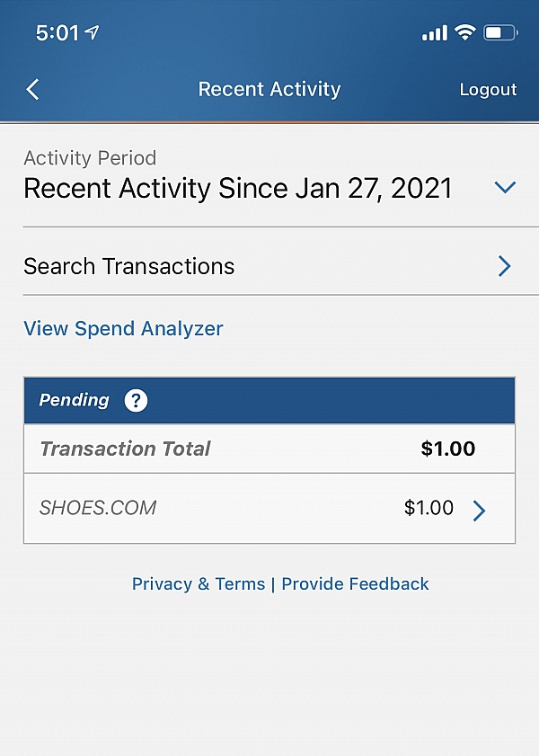Tap the battery status icon

[499, 33]
